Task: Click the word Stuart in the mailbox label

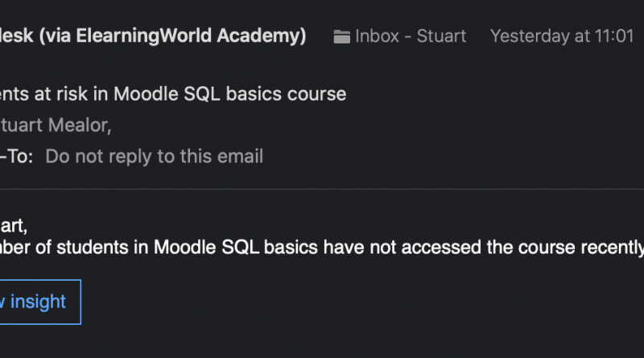Action: [x=441, y=36]
